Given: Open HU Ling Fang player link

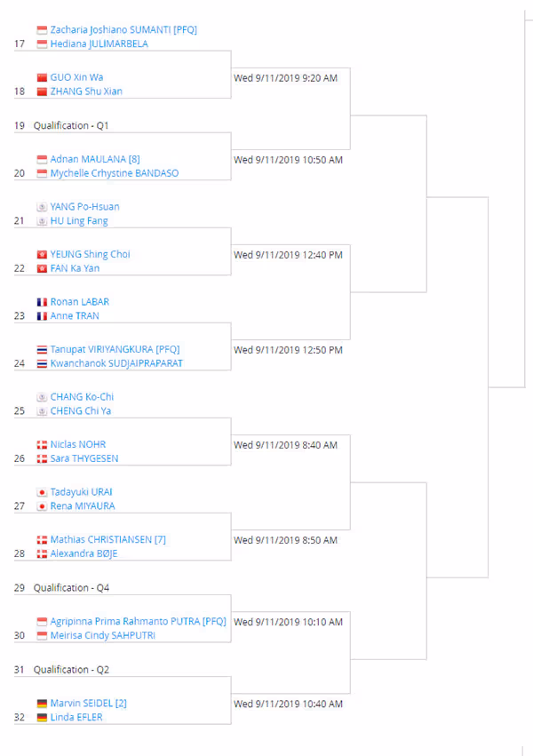Looking at the screenshot, I should click(79, 221).
